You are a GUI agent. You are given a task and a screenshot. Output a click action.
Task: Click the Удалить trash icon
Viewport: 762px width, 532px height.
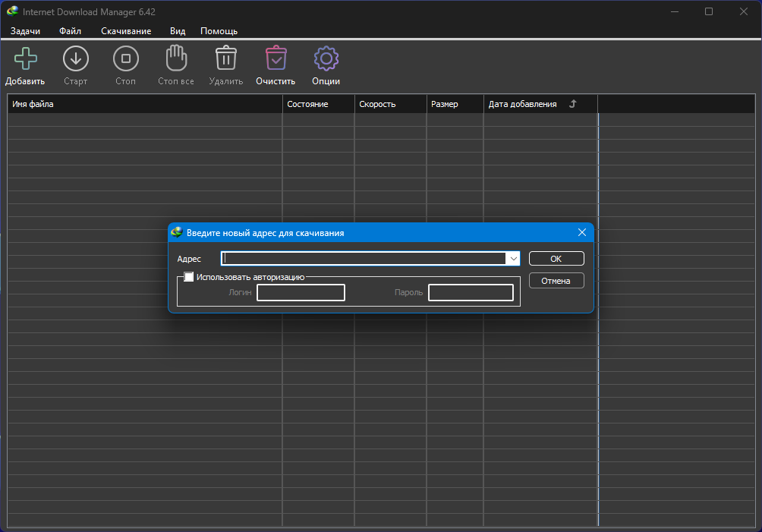(226, 58)
